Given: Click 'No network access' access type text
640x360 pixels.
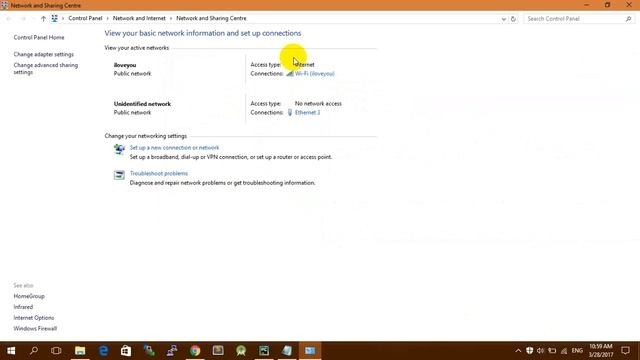Looking at the screenshot, I should tap(318, 104).
